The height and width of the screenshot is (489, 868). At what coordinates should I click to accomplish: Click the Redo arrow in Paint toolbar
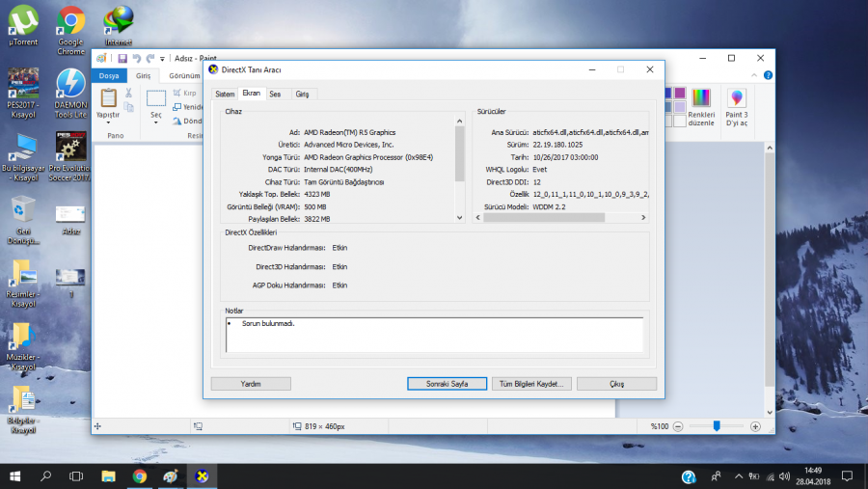[150, 58]
